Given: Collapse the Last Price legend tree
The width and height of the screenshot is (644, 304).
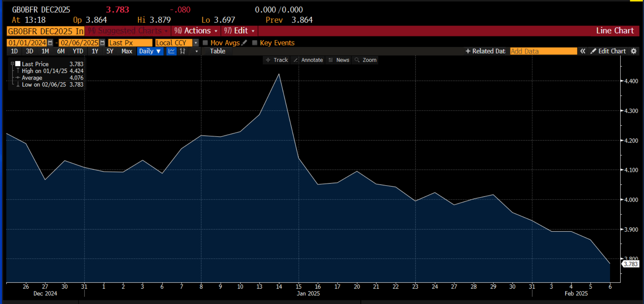Looking at the screenshot, I should 12,64.
